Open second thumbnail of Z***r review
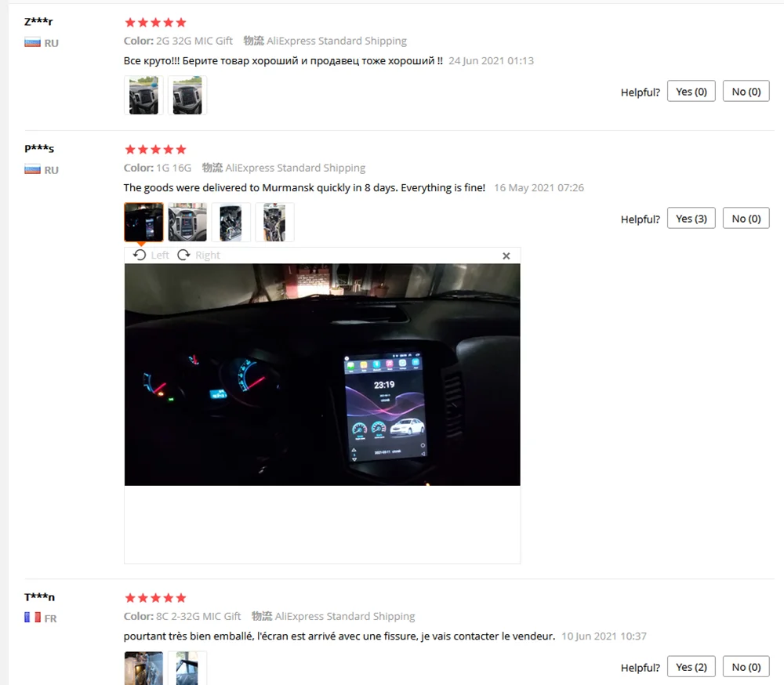Image resolution: width=784 pixels, height=685 pixels. 187,96
